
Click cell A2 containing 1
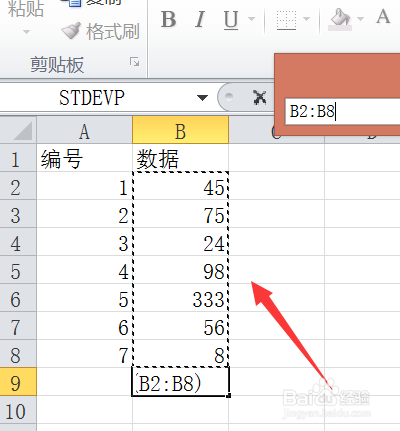84,186
